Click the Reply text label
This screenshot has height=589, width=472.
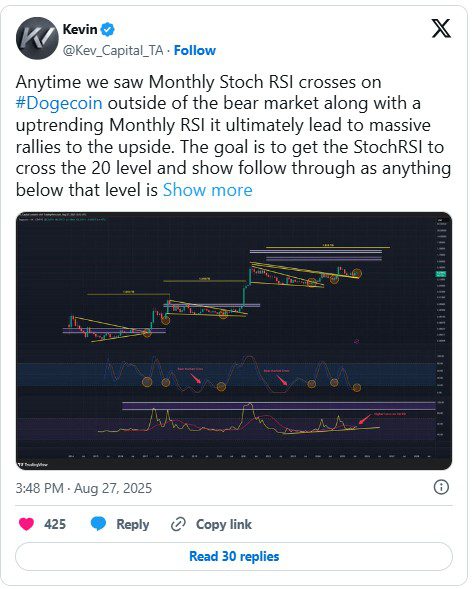click(133, 524)
